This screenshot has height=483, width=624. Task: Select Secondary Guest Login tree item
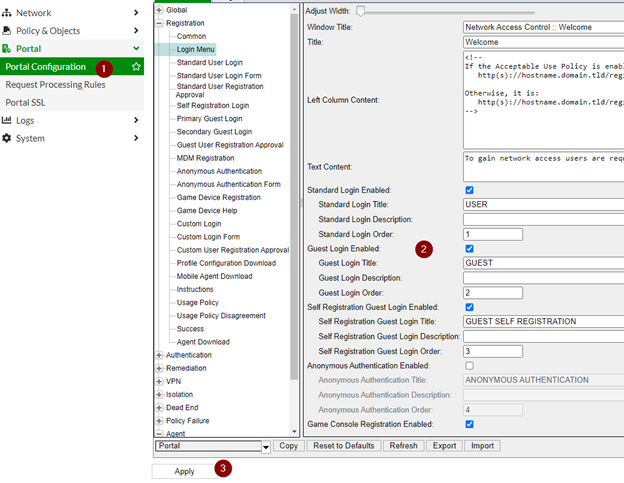point(214,132)
